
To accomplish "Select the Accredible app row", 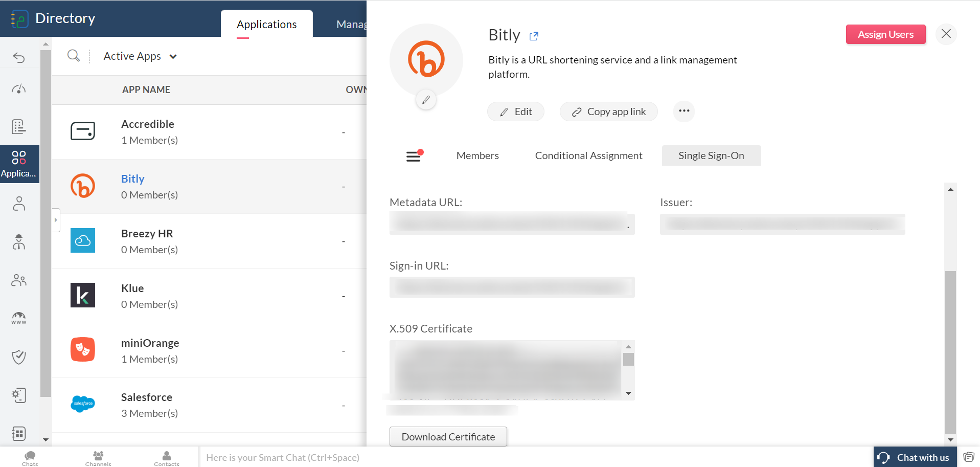I will tap(209, 132).
